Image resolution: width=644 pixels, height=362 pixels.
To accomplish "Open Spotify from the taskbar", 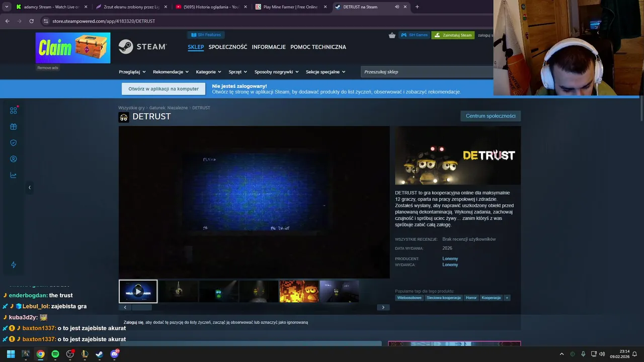I will [55, 354].
